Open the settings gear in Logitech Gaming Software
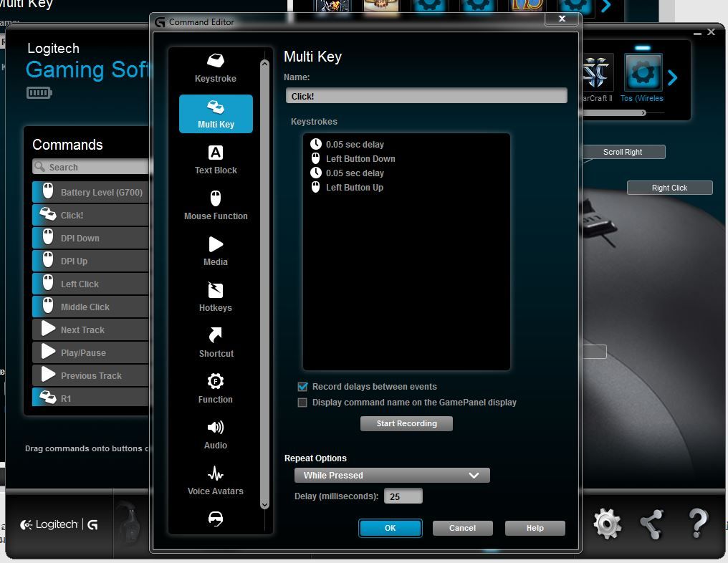The image size is (728, 563). tap(607, 524)
